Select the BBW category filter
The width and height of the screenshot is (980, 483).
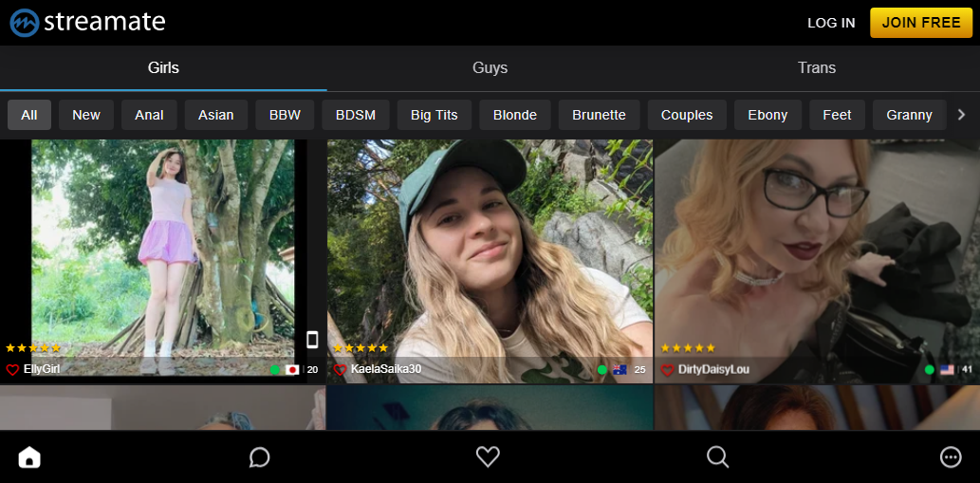285,115
